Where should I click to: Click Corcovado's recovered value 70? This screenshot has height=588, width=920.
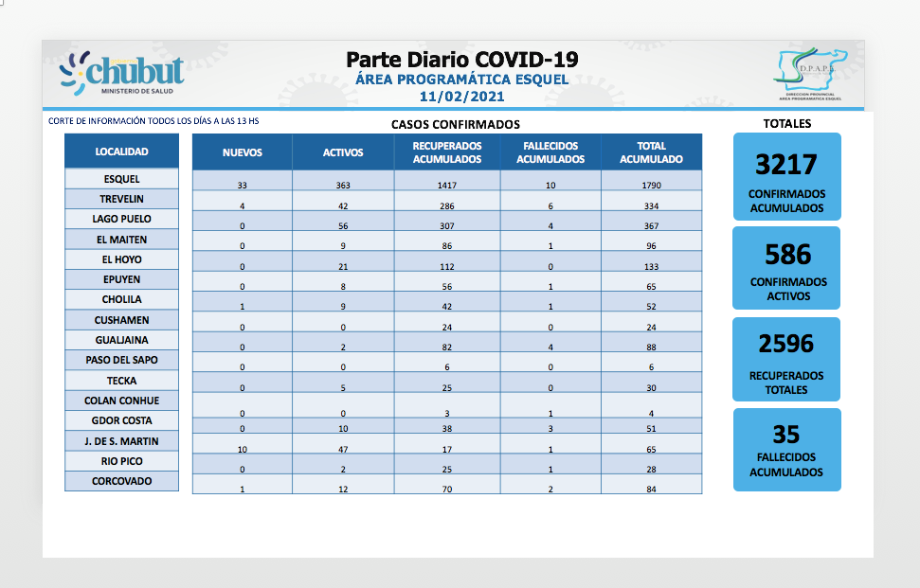(x=447, y=489)
